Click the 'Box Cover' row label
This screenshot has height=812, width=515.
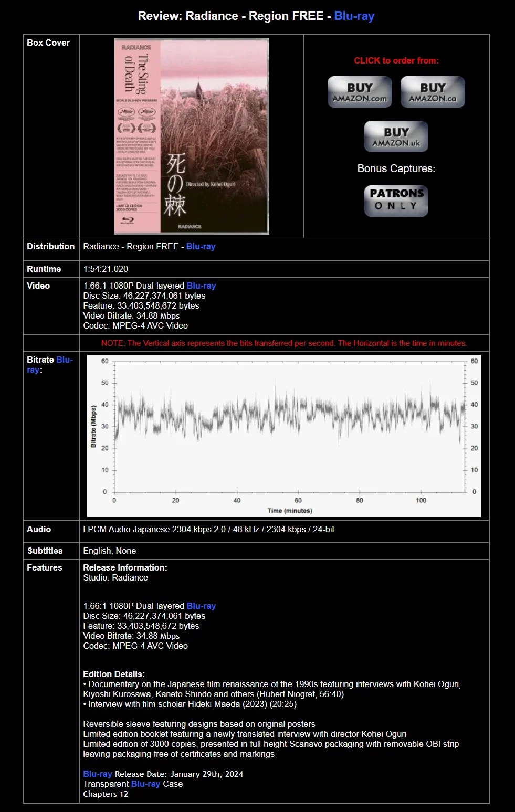click(48, 43)
